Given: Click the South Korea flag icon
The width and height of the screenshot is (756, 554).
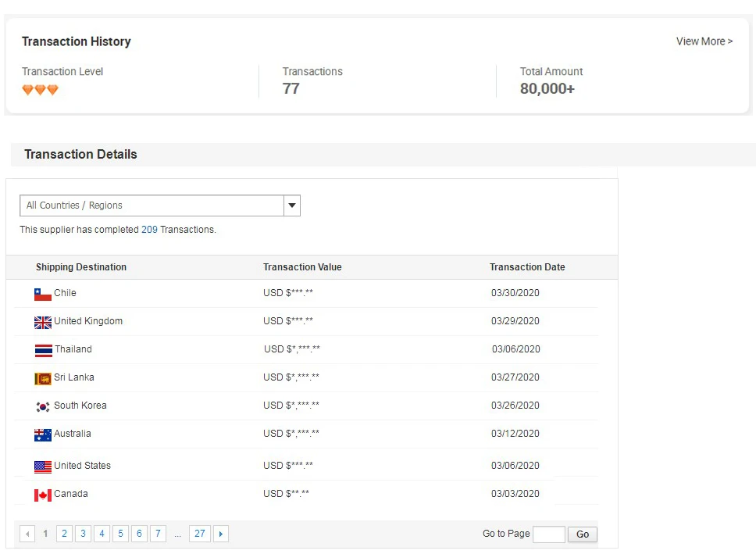Looking at the screenshot, I should [43, 406].
